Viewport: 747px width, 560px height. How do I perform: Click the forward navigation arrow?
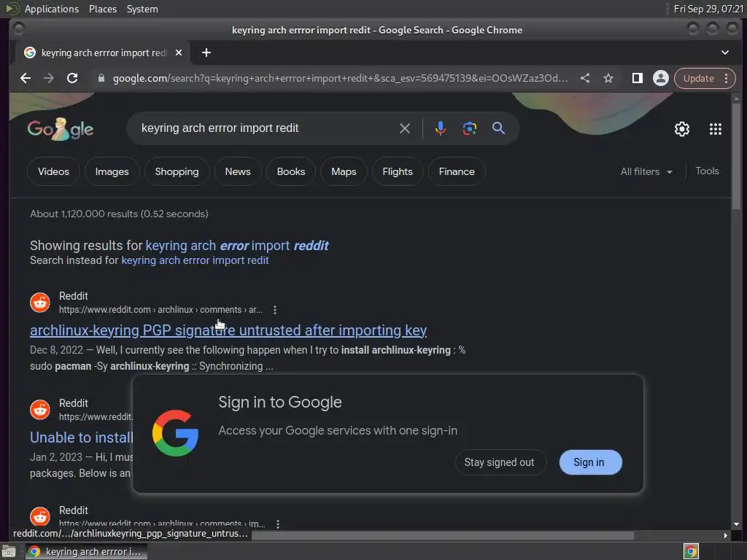coord(49,78)
